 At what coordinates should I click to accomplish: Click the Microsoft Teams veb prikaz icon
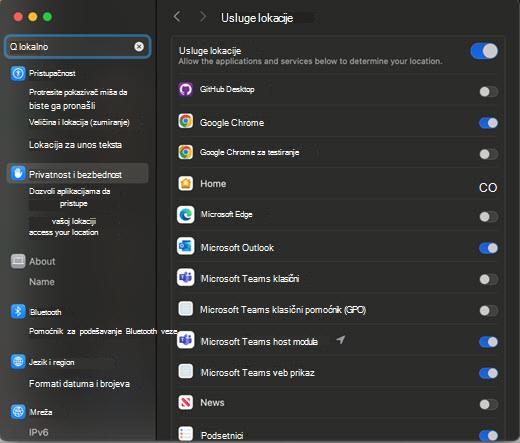[186, 371]
